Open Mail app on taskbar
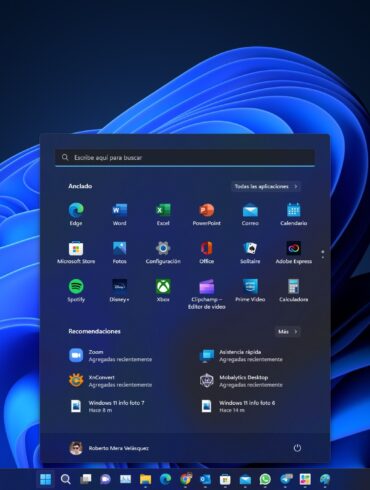370x490 pixels. (x=245, y=479)
